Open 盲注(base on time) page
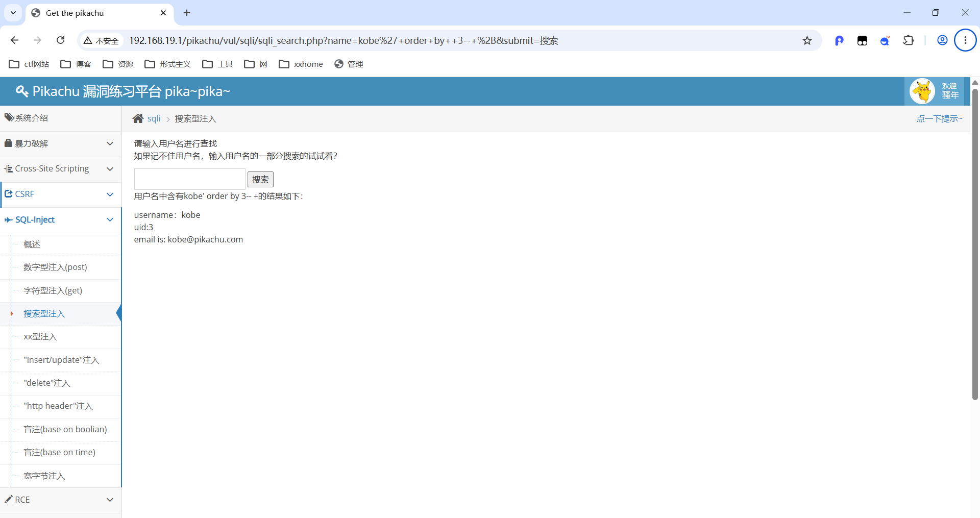980x518 pixels. [x=59, y=453]
